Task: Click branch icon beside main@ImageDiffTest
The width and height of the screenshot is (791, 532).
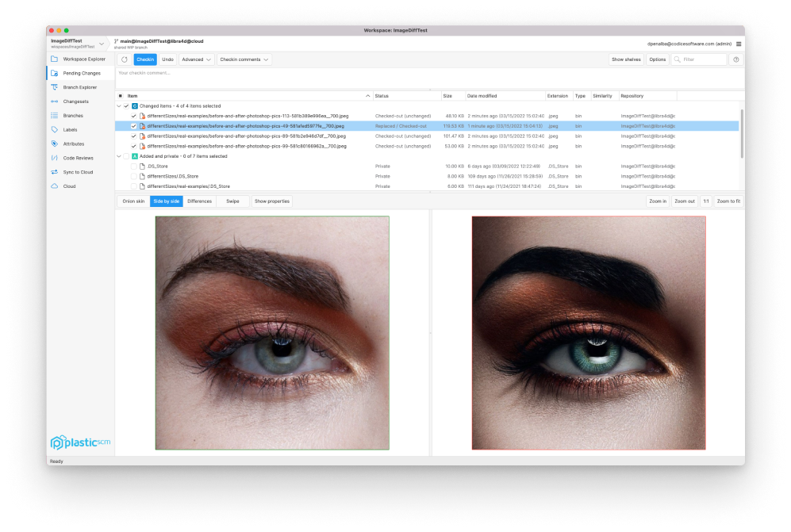Action: 116,41
